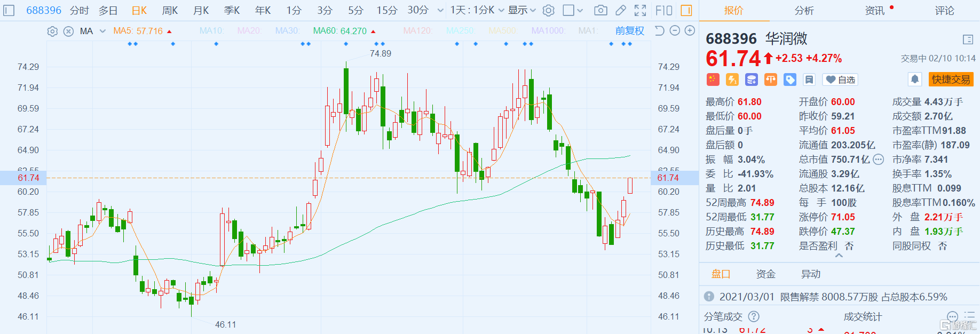
Task: Open the 1天:1分K overlay dropdown
Action: point(477,10)
